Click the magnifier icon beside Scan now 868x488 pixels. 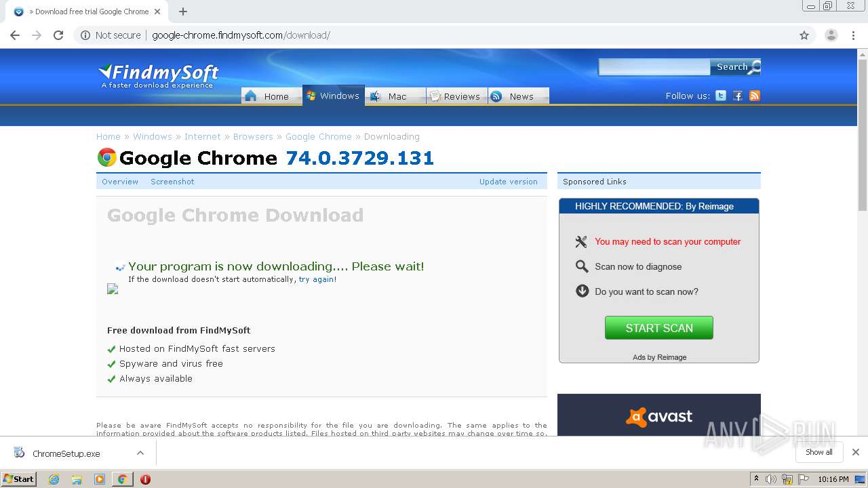582,266
